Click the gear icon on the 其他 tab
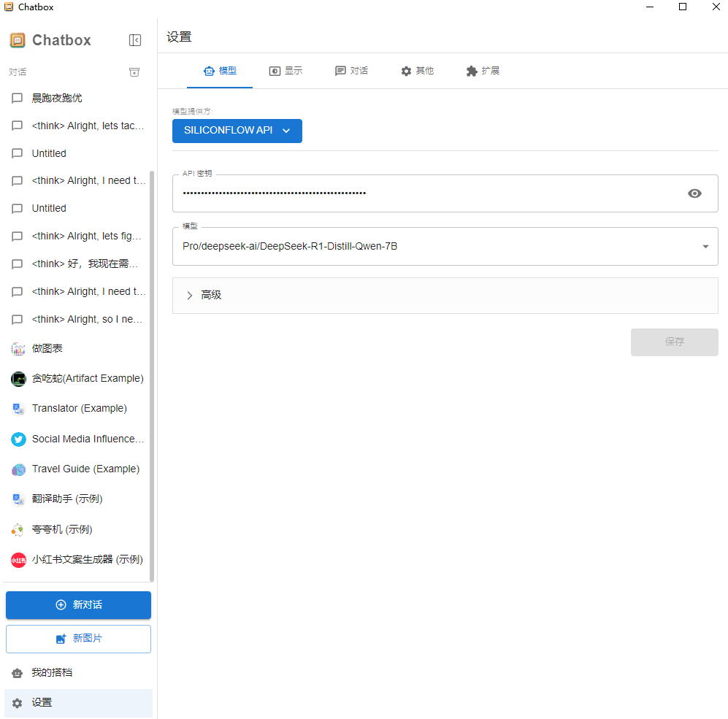The width and height of the screenshot is (728, 719). [406, 71]
